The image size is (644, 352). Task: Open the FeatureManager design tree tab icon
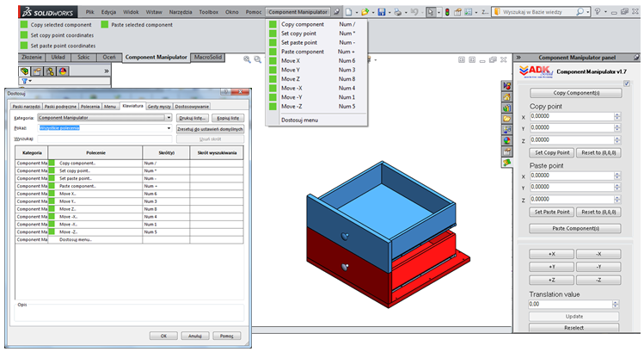click(25, 71)
